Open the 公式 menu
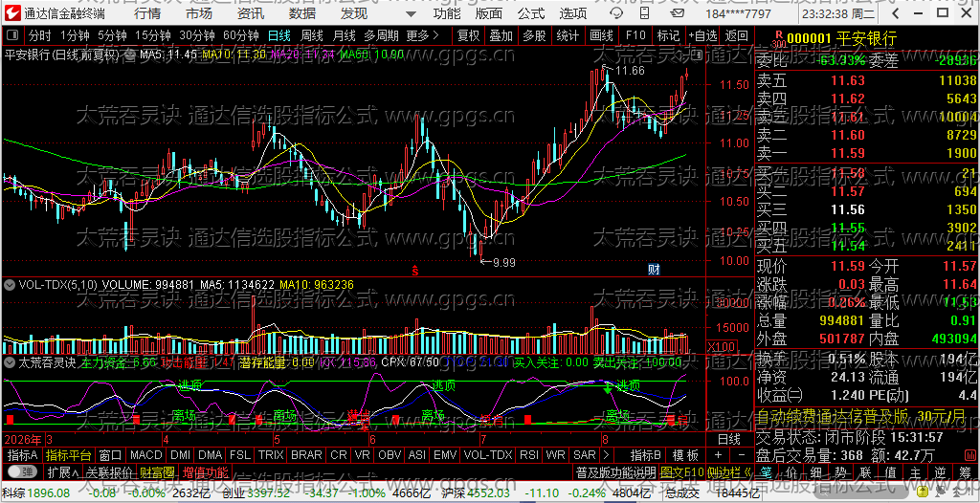This screenshot has width=980, height=503. click(x=531, y=13)
